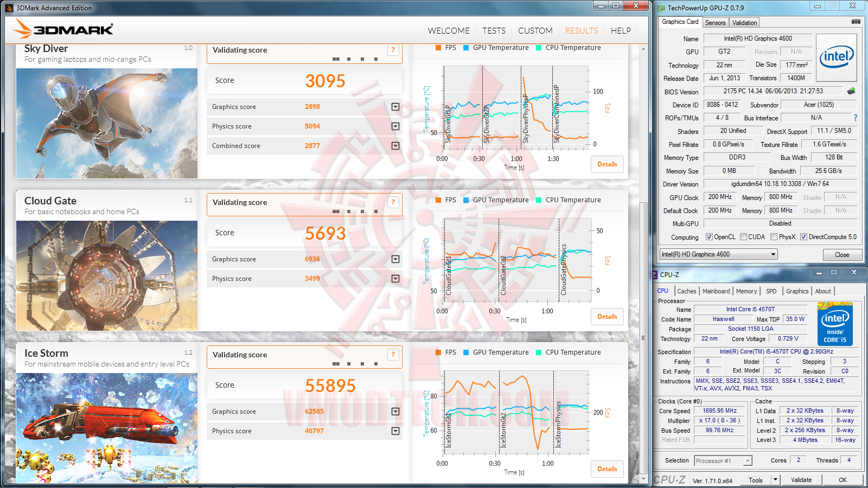Expand Ice Storm Graphics score details

click(x=395, y=412)
